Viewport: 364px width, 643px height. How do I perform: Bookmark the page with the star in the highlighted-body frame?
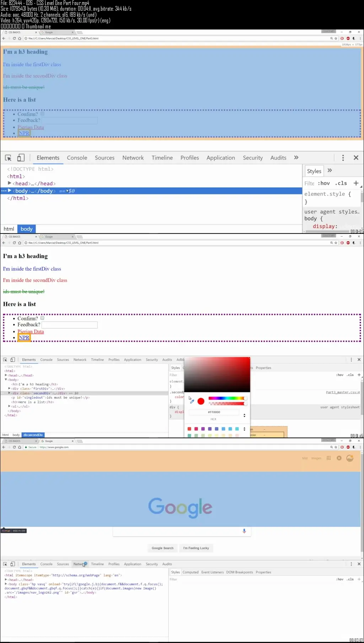point(336,38)
